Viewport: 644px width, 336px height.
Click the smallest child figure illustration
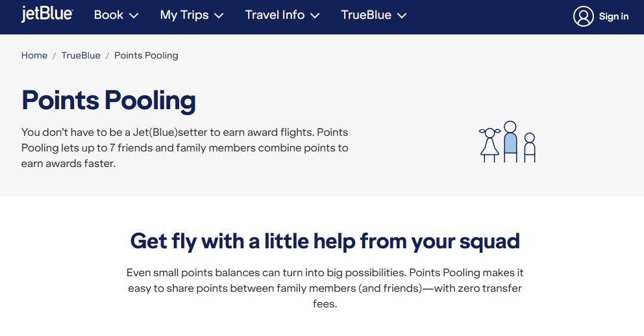[x=530, y=148]
